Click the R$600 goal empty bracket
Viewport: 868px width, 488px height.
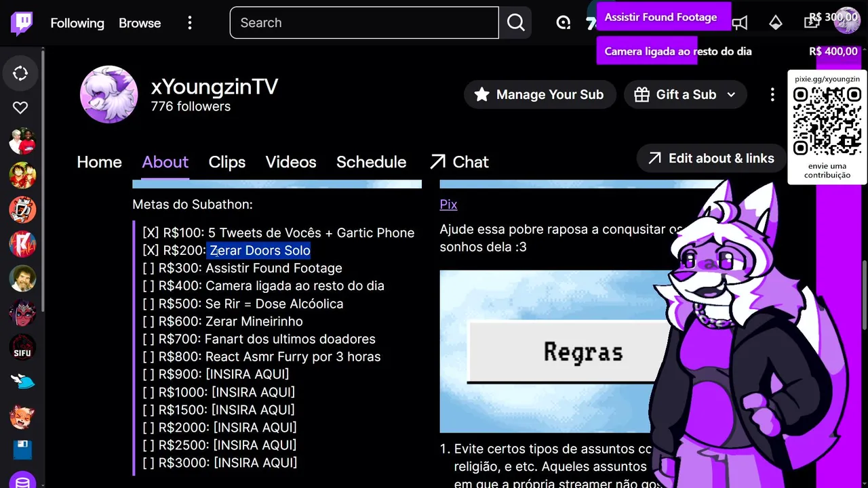point(149,321)
